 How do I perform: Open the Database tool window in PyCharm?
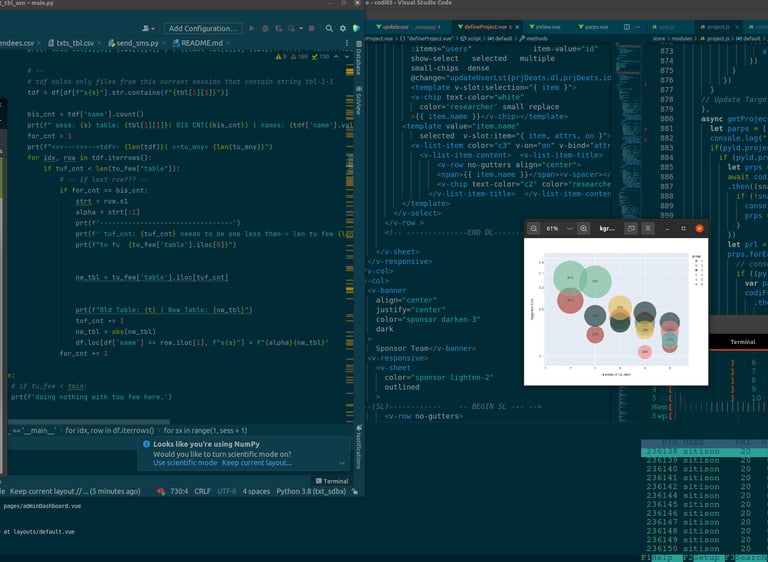point(359,58)
